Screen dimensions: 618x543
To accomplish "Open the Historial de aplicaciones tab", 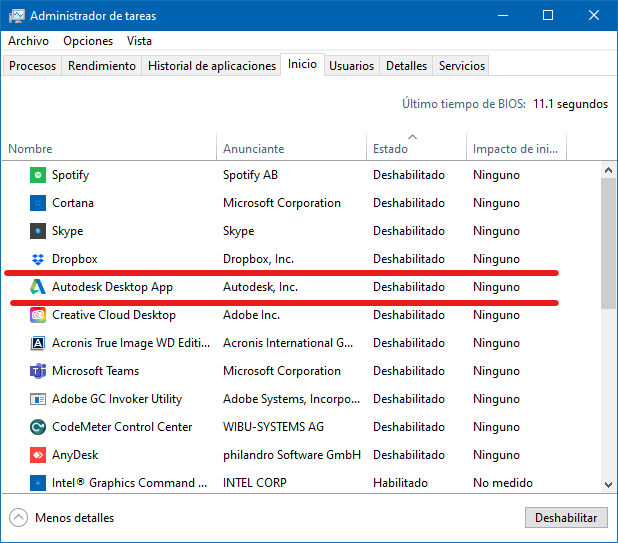I will [212, 65].
